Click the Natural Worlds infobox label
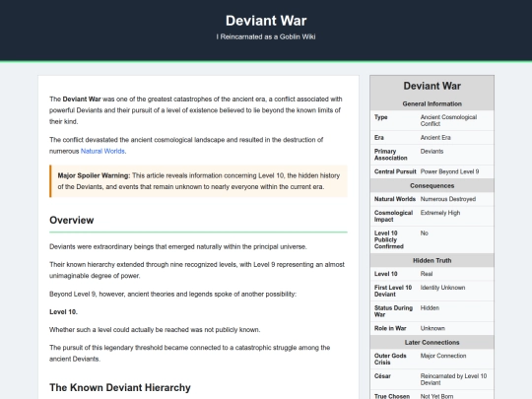This screenshot has height=399, width=532. tap(395, 199)
